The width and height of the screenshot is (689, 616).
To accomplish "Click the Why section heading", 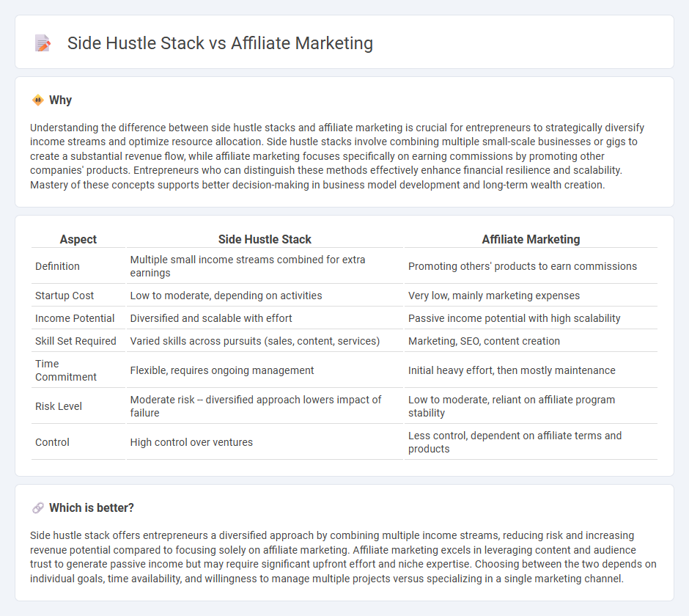I will (61, 100).
